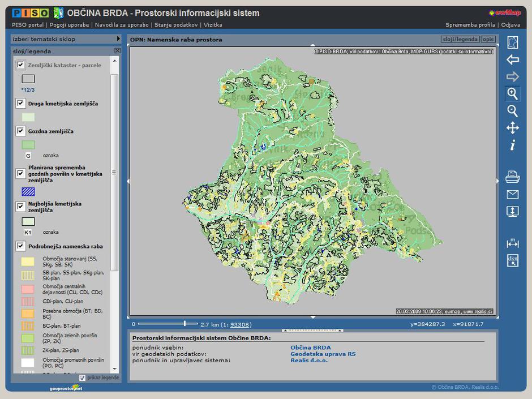
Task: Click the print map icon
Action: click(512, 177)
